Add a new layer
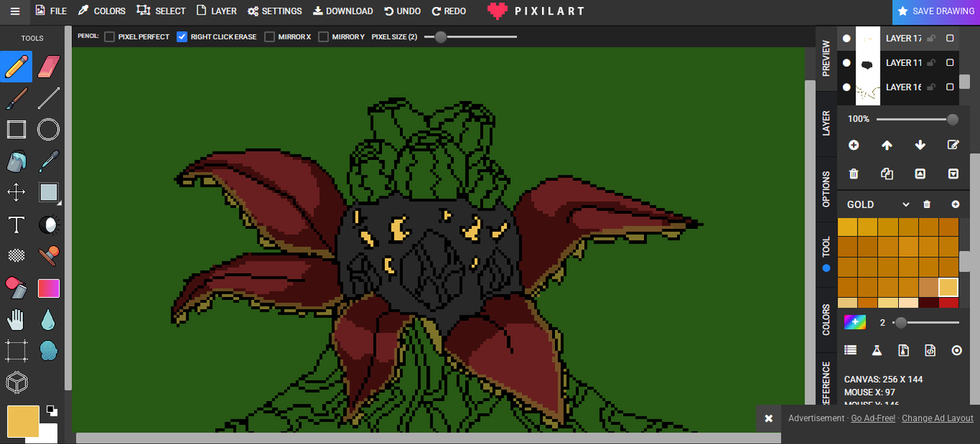This screenshot has width=980, height=444. [854, 145]
